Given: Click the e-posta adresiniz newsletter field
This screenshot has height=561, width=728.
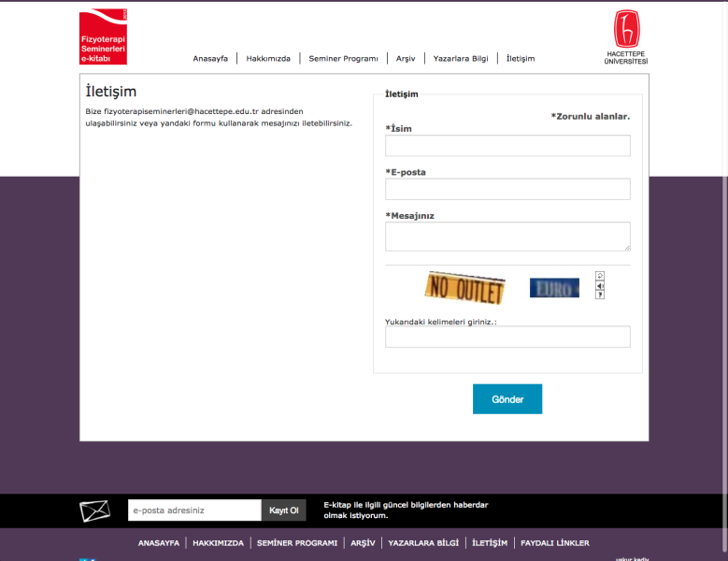Looking at the screenshot, I should tap(194, 511).
